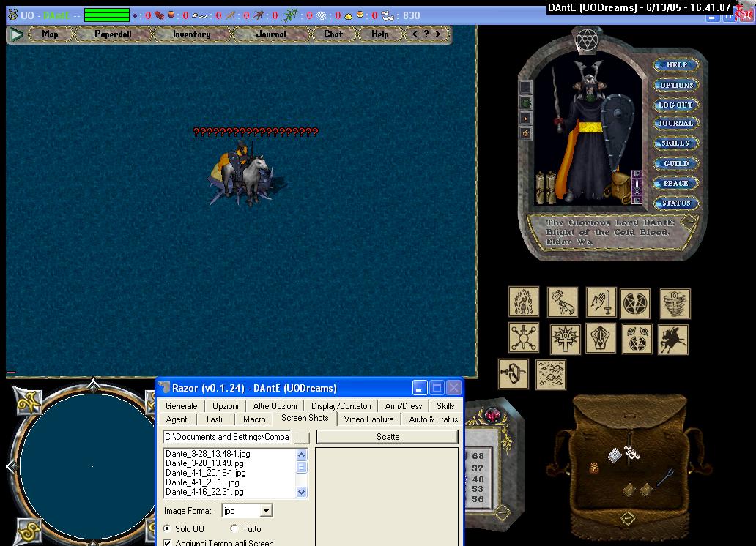
Task: Pick the blue tool item in backpack
Action: (665, 478)
